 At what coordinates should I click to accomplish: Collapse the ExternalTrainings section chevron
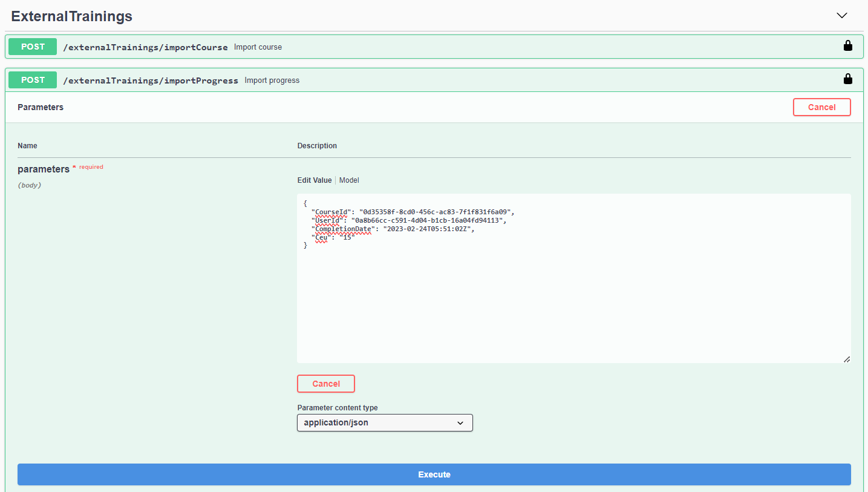click(x=841, y=16)
